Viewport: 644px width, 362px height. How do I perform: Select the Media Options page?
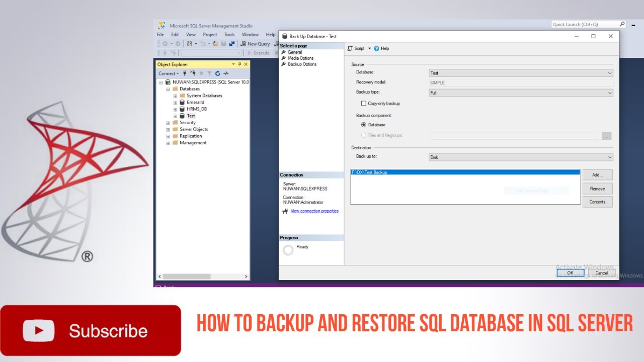pos(300,58)
